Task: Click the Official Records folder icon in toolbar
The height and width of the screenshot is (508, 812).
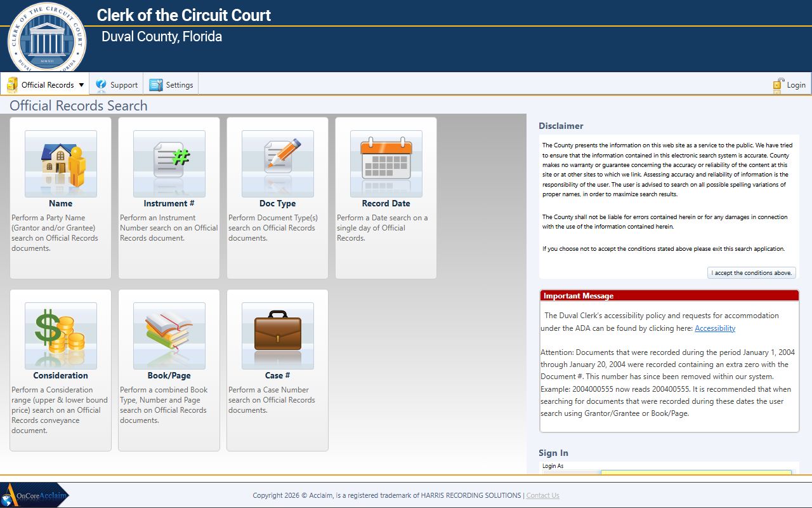Action: pos(12,85)
